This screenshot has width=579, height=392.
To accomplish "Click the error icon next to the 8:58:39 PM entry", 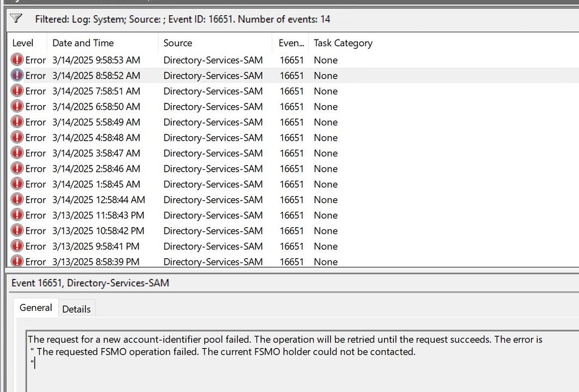I will click(15, 262).
